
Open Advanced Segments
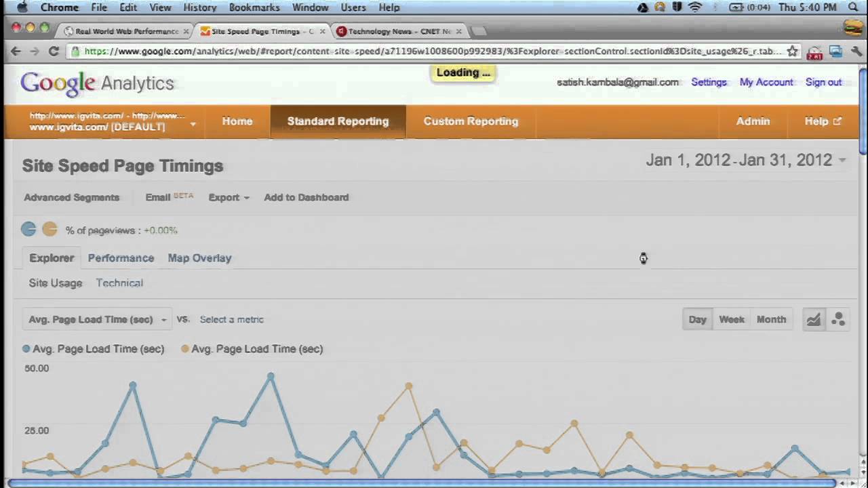71,197
